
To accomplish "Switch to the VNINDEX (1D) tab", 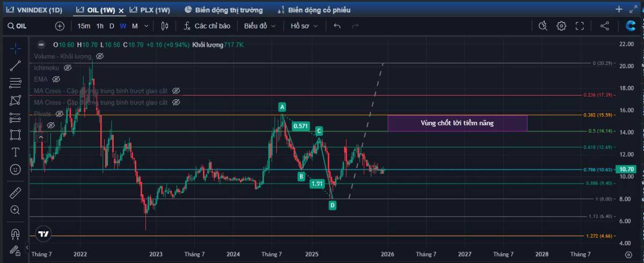I will point(35,10).
